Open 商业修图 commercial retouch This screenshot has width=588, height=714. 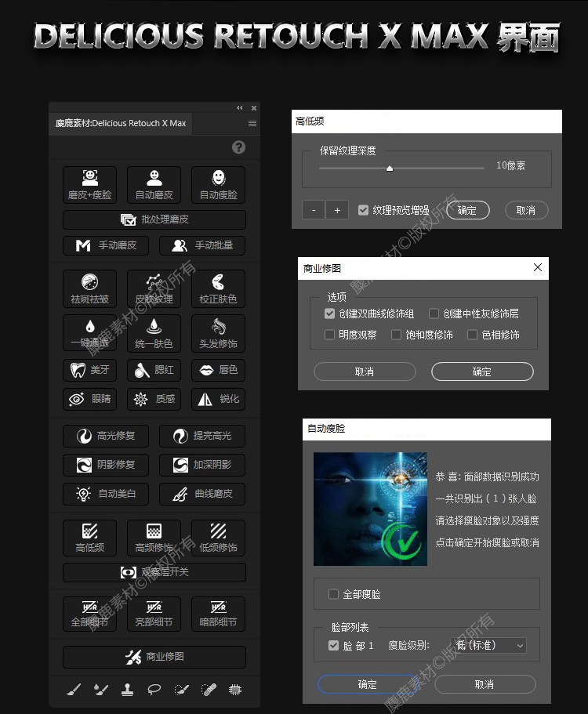(x=154, y=657)
